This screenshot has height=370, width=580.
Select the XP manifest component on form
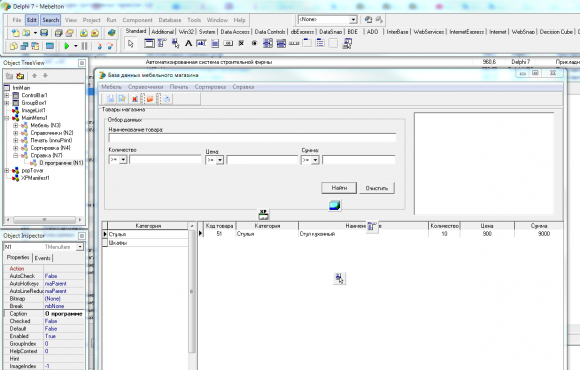[x=263, y=215]
